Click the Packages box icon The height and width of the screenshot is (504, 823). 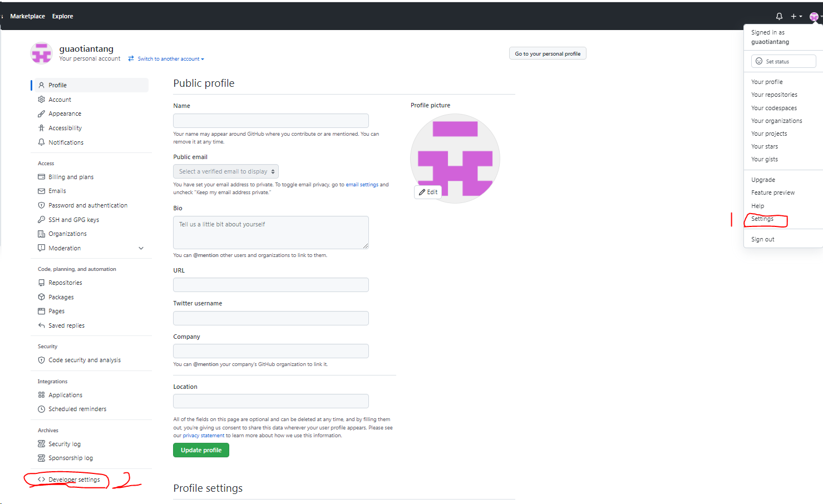tap(41, 297)
